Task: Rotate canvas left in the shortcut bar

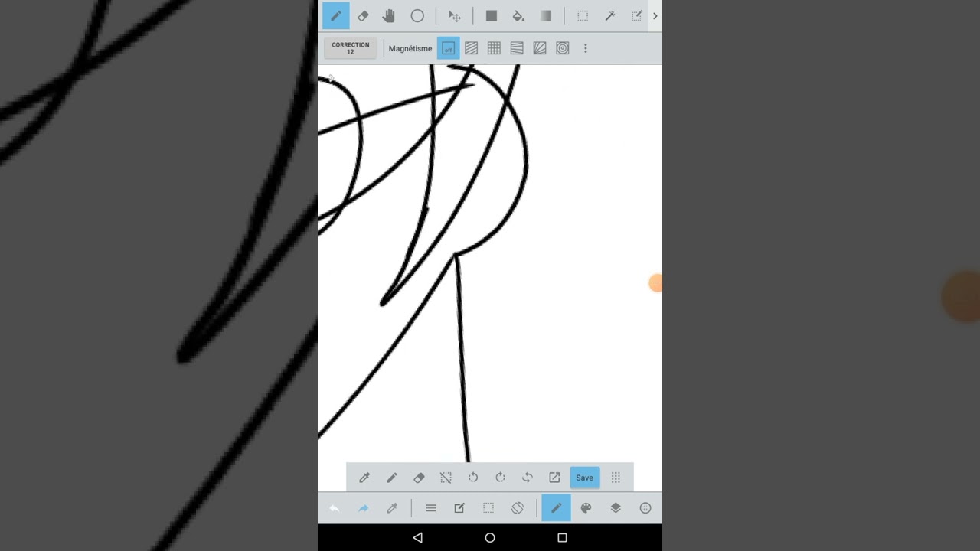Action: pyautogui.click(x=473, y=478)
